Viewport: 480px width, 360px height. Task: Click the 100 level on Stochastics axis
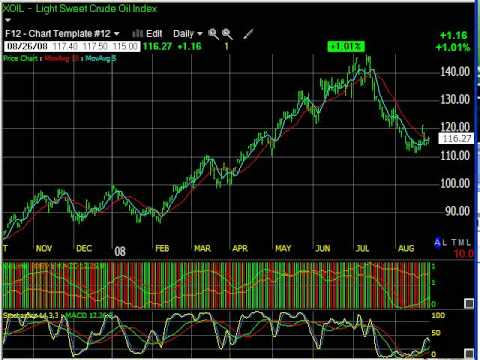pyautogui.click(x=438, y=315)
